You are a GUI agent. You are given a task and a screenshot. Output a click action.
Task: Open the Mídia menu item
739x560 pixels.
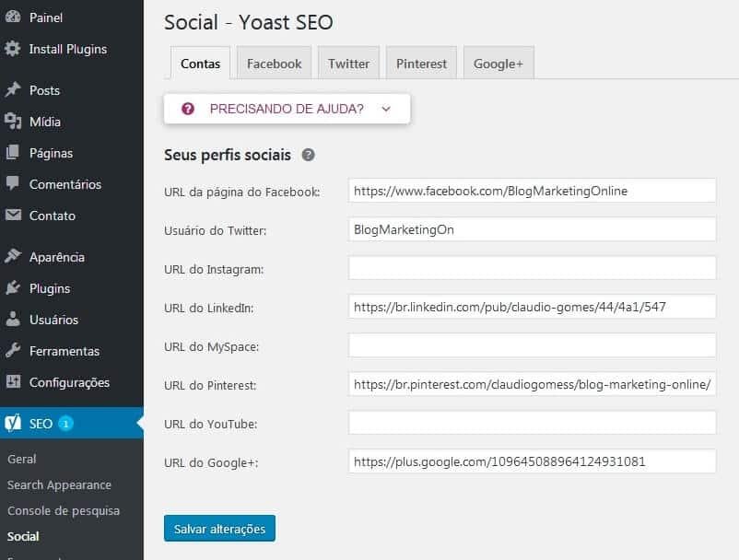(45, 122)
